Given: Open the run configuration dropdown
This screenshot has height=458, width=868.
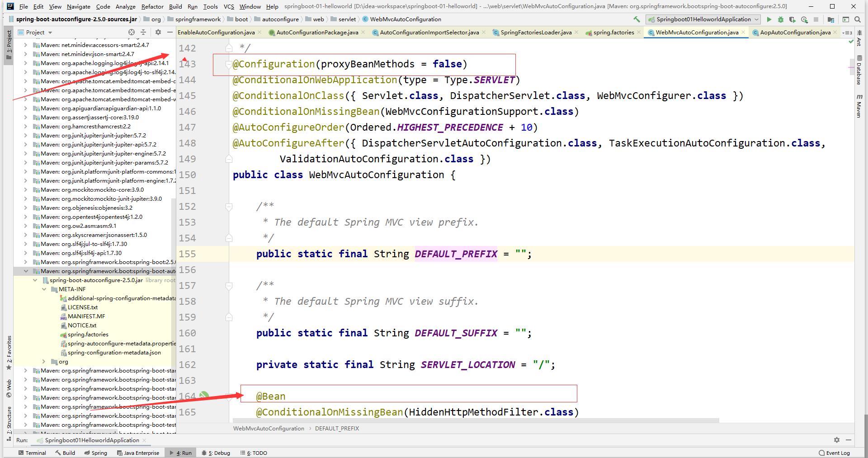Looking at the screenshot, I should click(703, 19).
